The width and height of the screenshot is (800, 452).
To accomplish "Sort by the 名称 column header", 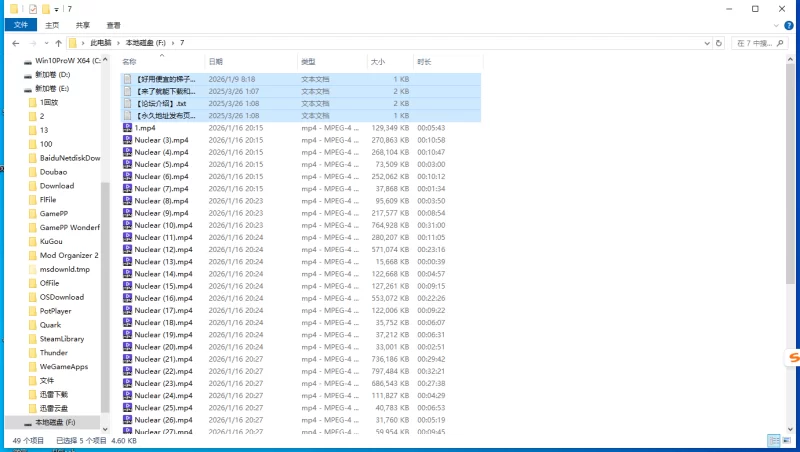I will [162, 62].
